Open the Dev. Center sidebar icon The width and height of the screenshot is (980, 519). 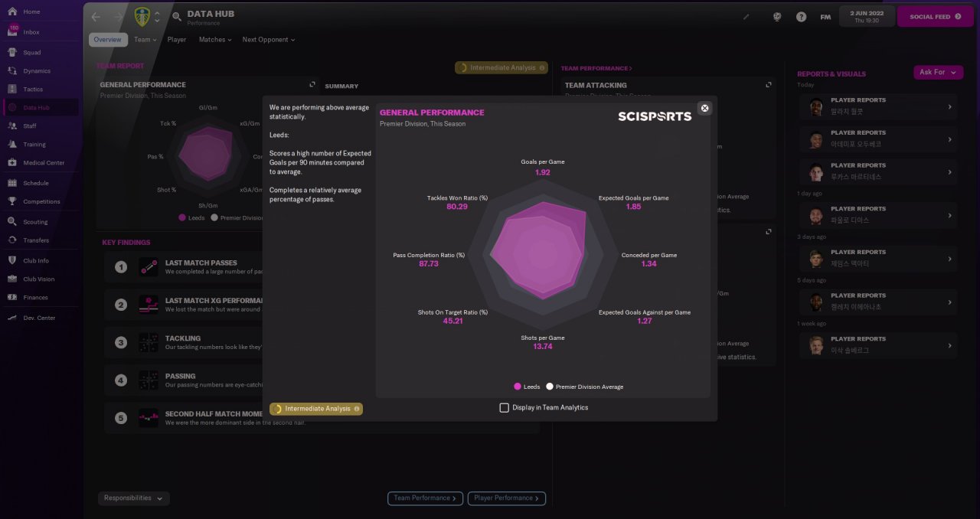12,318
